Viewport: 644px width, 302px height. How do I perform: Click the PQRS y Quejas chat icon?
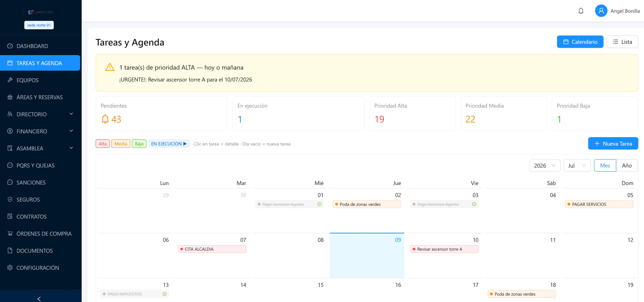(x=10, y=165)
